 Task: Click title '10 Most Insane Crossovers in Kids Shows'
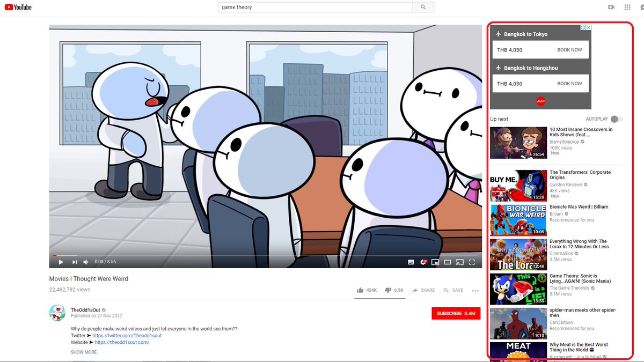tap(581, 132)
